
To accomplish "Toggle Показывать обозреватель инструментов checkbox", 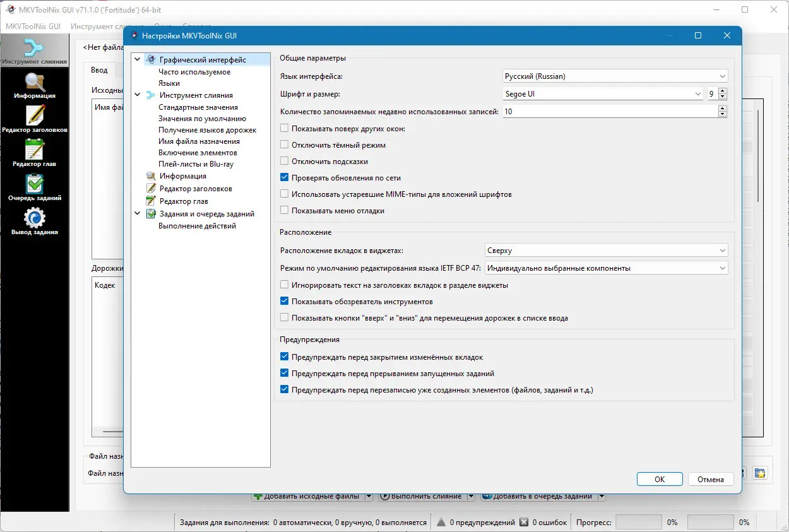I will [x=285, y=302].
